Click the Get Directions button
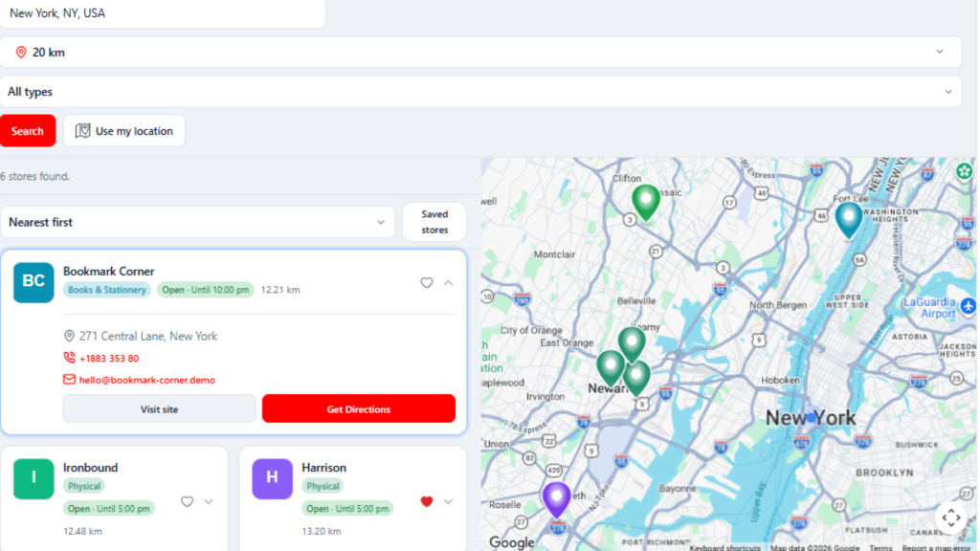980x551 pixels. click(359, 408)
